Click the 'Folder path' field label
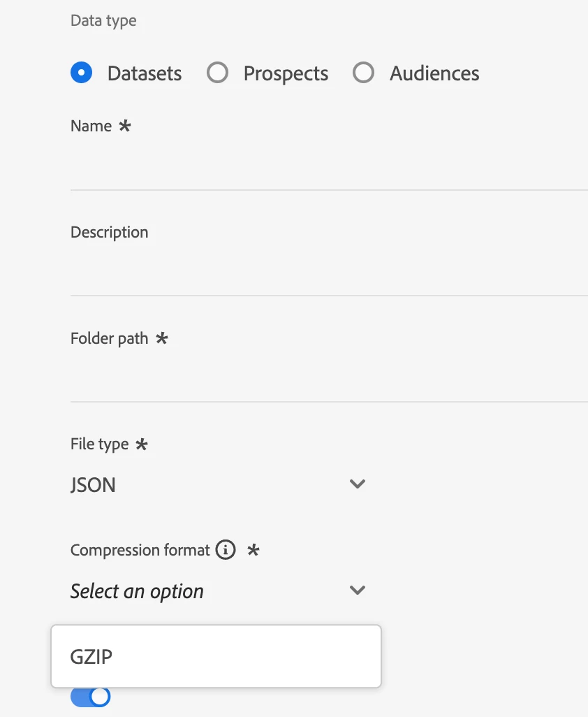This screenshot has height=717, width=588. click(x=109, y=338)
